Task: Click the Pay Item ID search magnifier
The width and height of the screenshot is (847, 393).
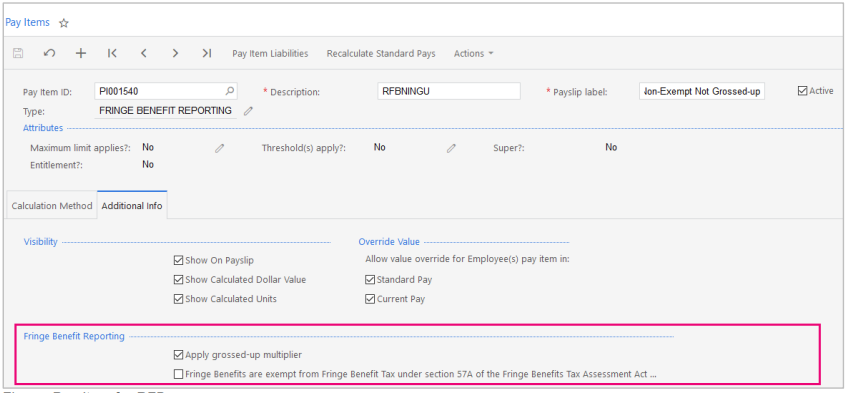Action: point(230,91)
